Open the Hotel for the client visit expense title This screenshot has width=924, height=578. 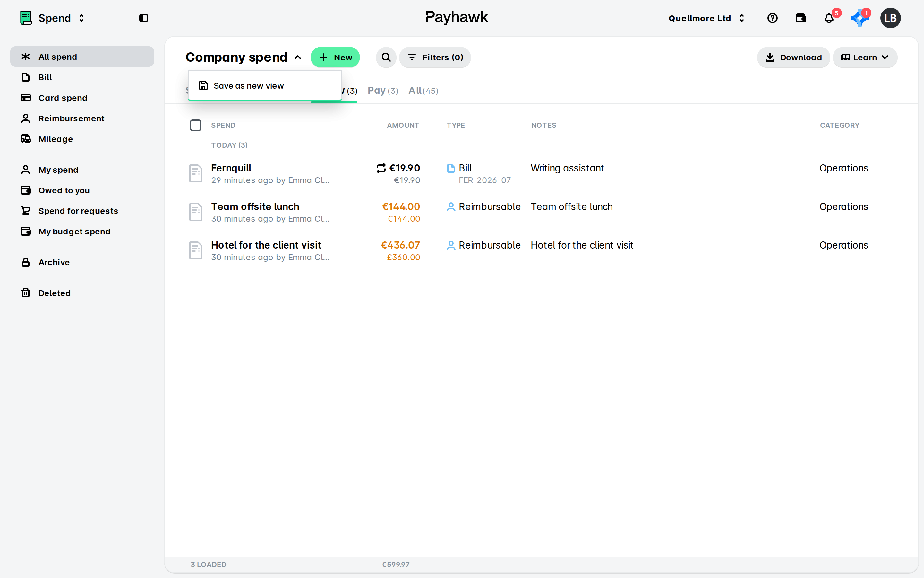point(266,245)
